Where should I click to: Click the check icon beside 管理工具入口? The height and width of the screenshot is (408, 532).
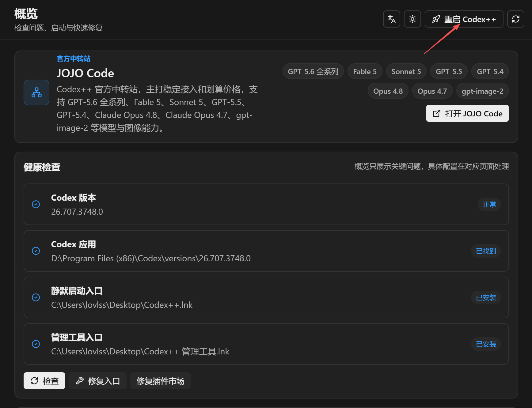point(36,344)
